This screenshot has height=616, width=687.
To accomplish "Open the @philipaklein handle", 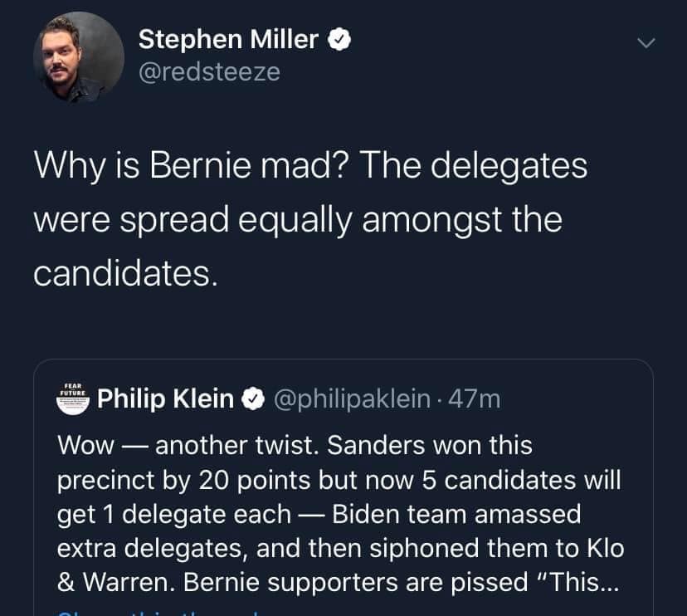I will tap(352, 399).
